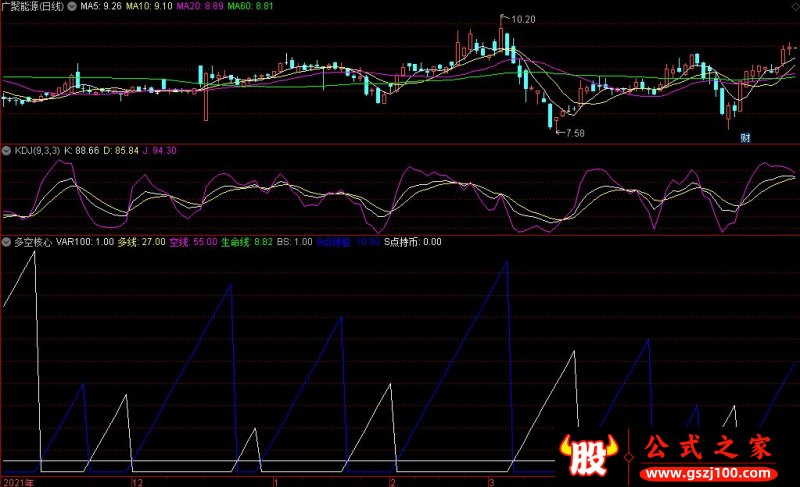
Task: Select the 多空核心 indicator title
Action: pyautogui.click(x=33, y=242)
